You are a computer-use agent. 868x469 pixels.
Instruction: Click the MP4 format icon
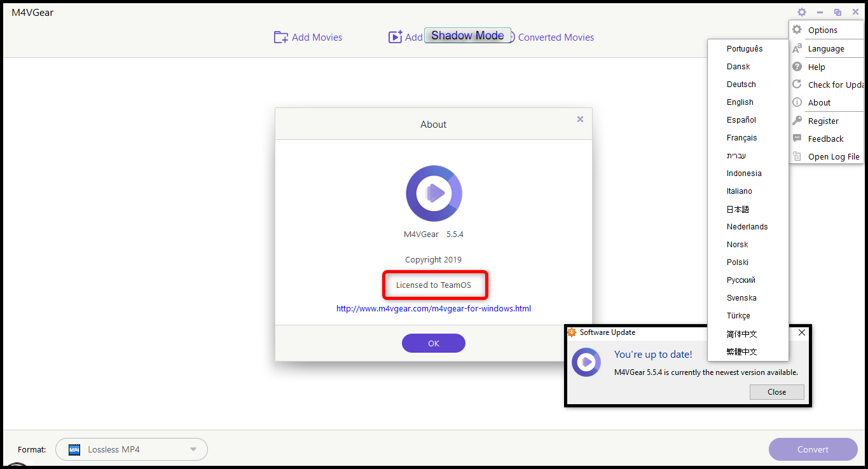click(x=74, y=449)
